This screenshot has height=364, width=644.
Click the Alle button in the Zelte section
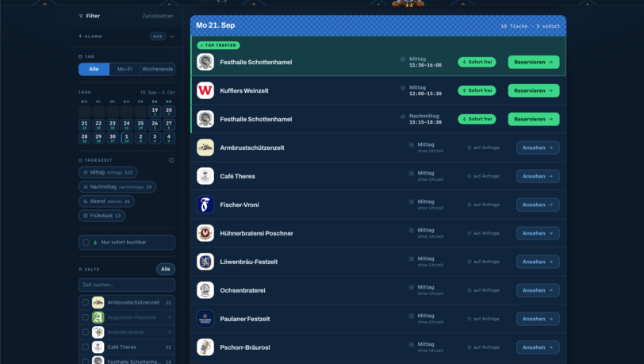click(166, 269)
